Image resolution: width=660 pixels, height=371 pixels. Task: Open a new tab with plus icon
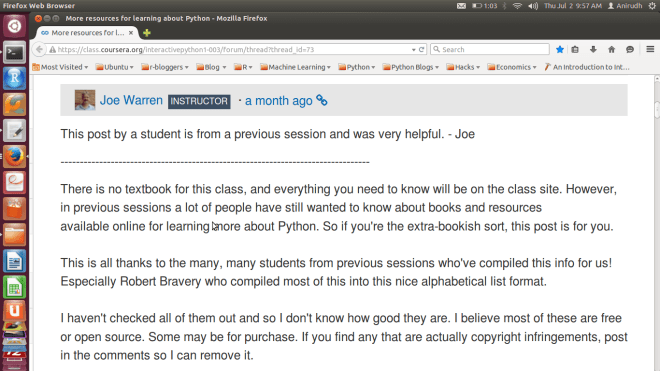(x=146, y=33)
